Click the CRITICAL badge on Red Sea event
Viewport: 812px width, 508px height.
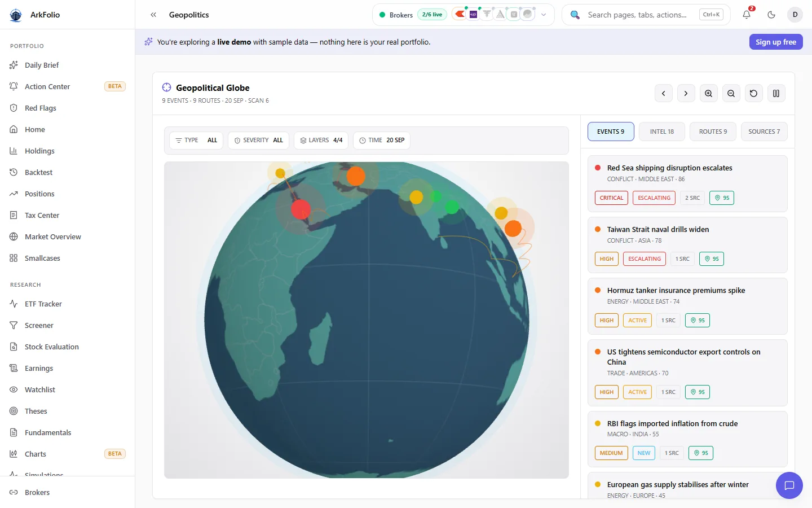pyautogui.click(x=611, y=198)
